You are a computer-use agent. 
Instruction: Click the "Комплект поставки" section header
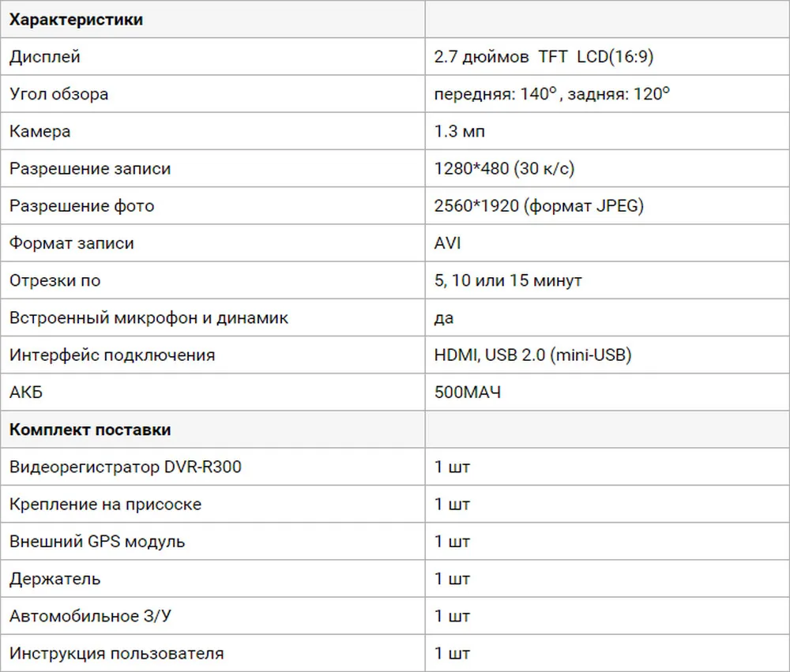click(90, 430)
